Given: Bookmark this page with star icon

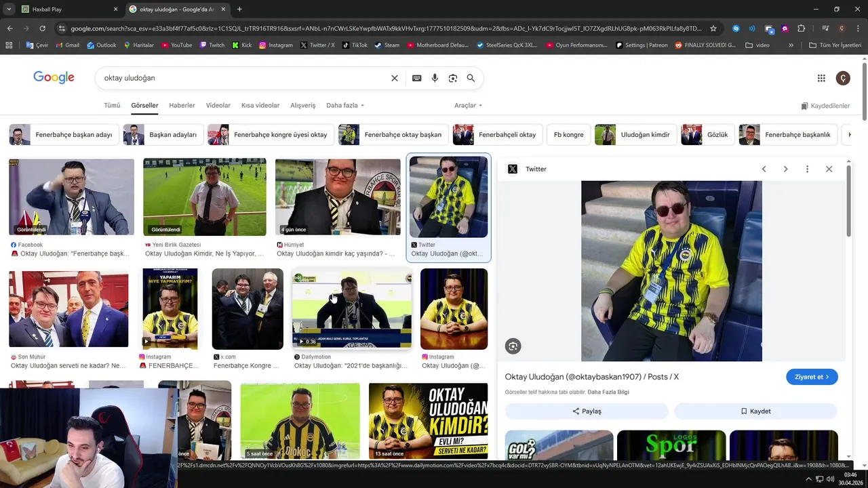Looking at the screenshot, I should [713, 28].
